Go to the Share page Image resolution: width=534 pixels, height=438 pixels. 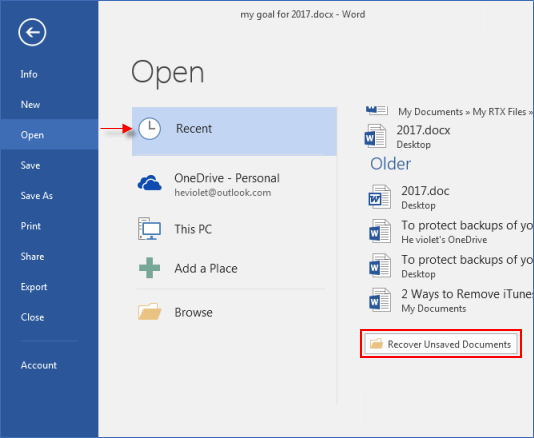(32, 256)
